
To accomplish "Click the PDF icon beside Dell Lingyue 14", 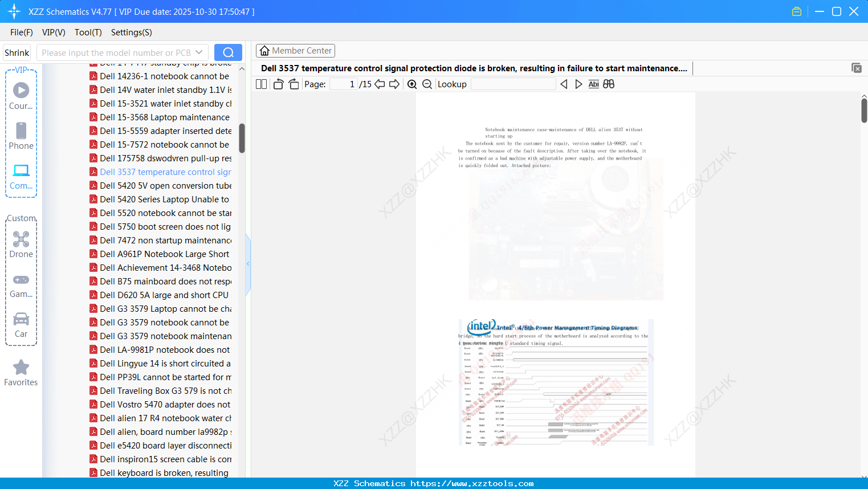I will [x=93, y=363].
